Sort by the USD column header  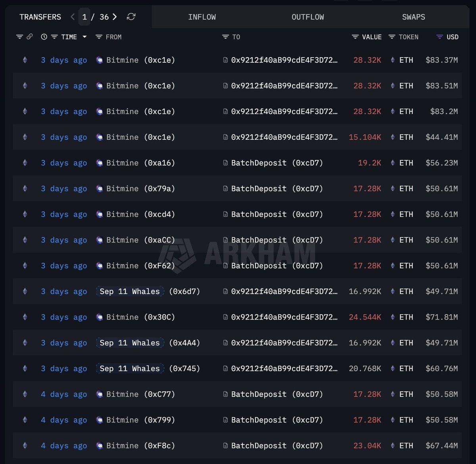(452, 37)
